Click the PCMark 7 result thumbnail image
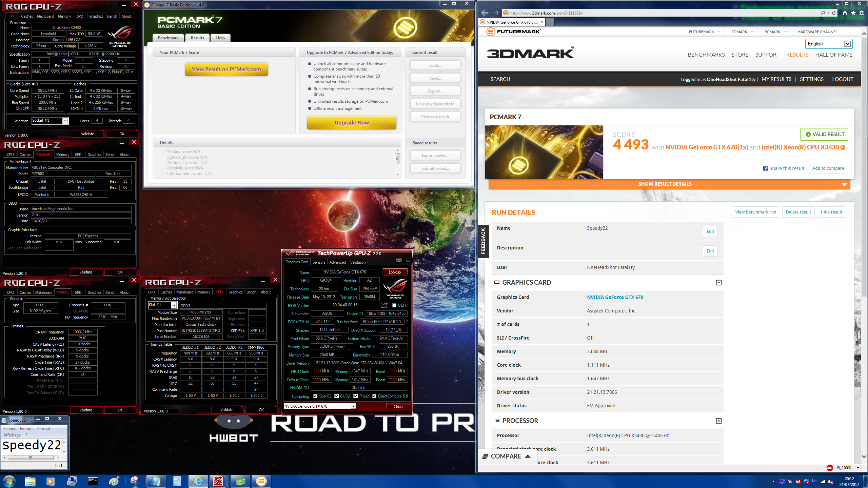 coord(544,152)
